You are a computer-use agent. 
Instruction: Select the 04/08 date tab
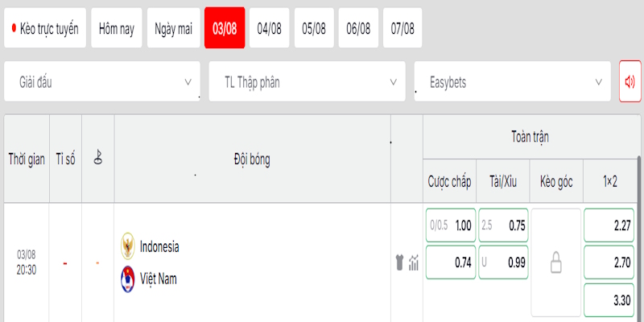[x=270, y=28]
